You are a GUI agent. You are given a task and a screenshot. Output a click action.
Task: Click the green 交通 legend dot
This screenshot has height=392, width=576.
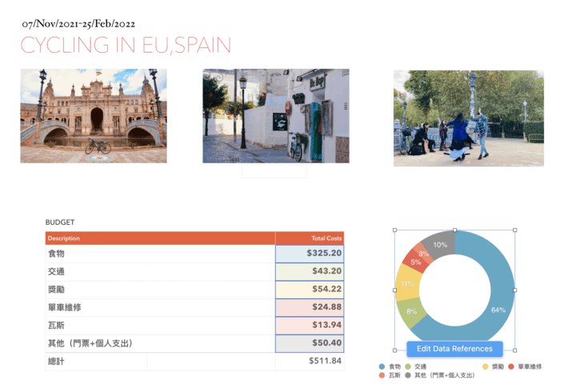click(409, 366)
